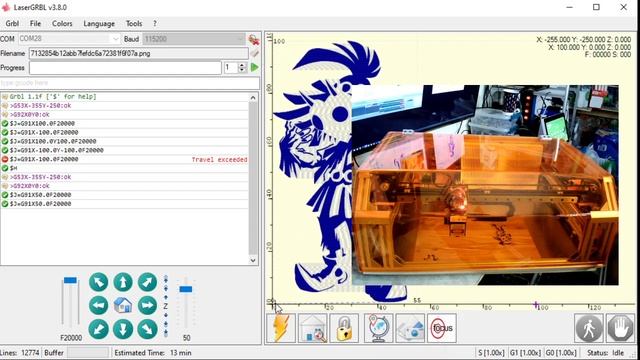
Task: Open the Grbl menu
Action: (x=12, y=24)
